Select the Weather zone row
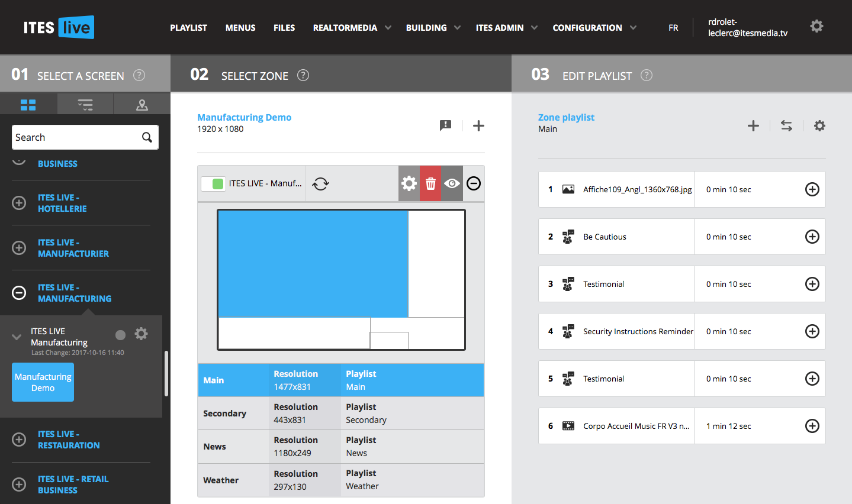Image resolution: width=852 pixels, height=504 pixels. coord(341,480)
